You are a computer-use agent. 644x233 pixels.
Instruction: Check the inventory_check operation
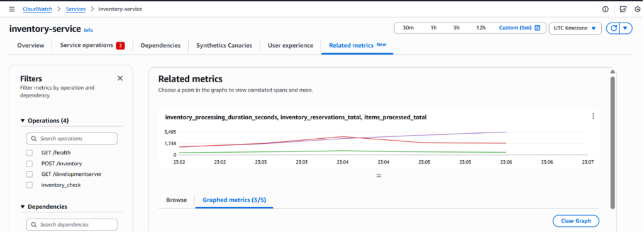(x=30, y=185)
